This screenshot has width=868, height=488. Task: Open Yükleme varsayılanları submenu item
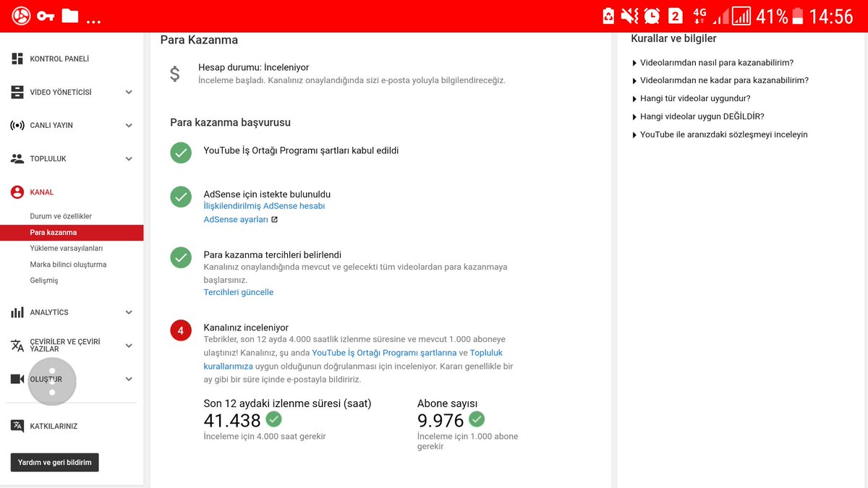click(67, 248)
